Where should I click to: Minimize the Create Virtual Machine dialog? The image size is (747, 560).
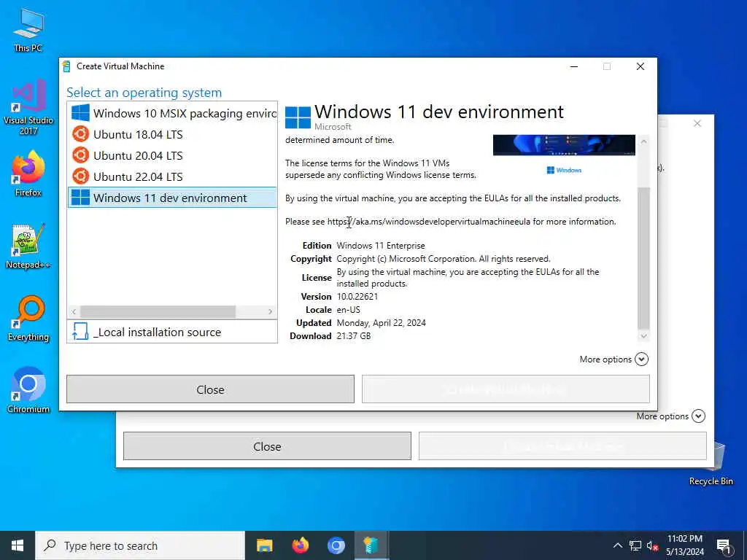point(574,66)
